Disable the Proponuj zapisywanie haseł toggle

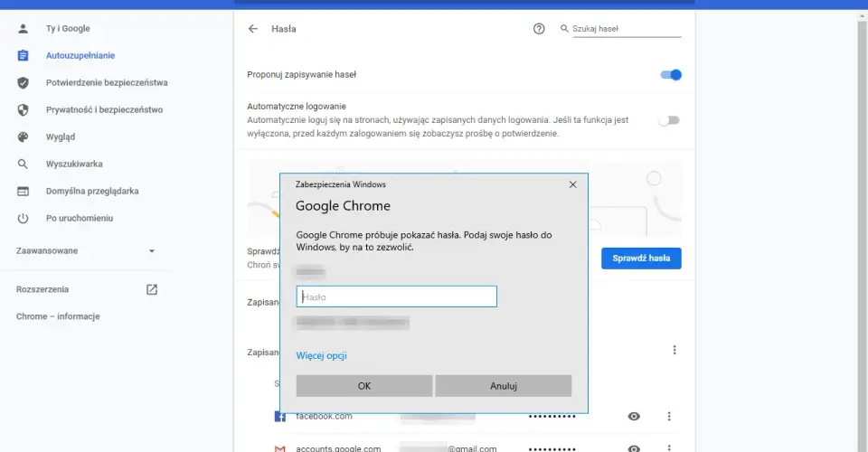tap(671, 75)
